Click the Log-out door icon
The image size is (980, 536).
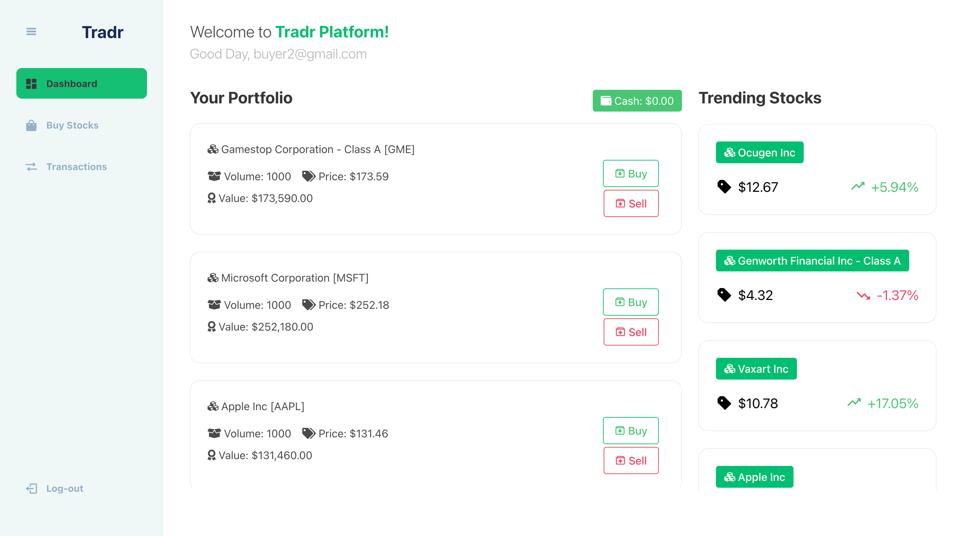point(32,488)
